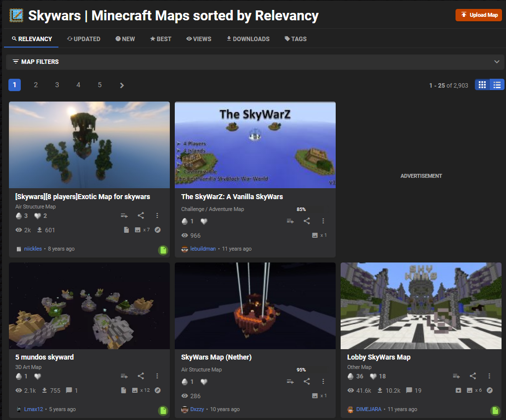Click the Map Filters chevron arrow
This screenshot has height=420, width=506.
(x=497, y=61)
